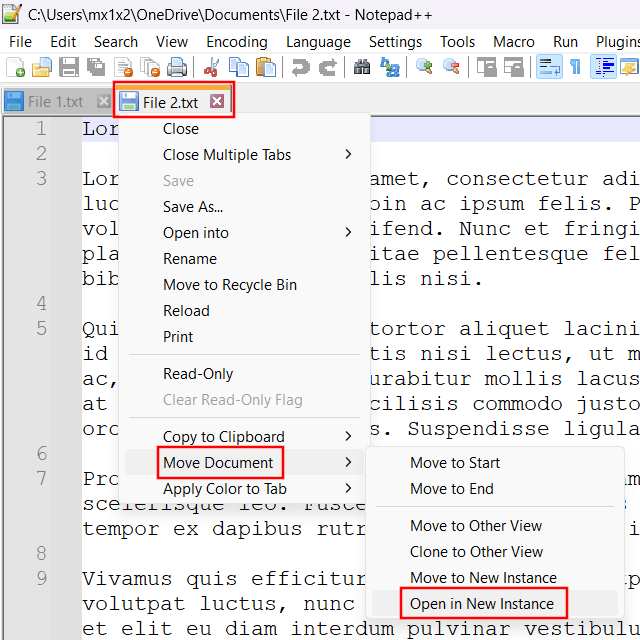The image size is (640, 640).
Task: Click the Close document toolbar icon
Action: (123, 67)
